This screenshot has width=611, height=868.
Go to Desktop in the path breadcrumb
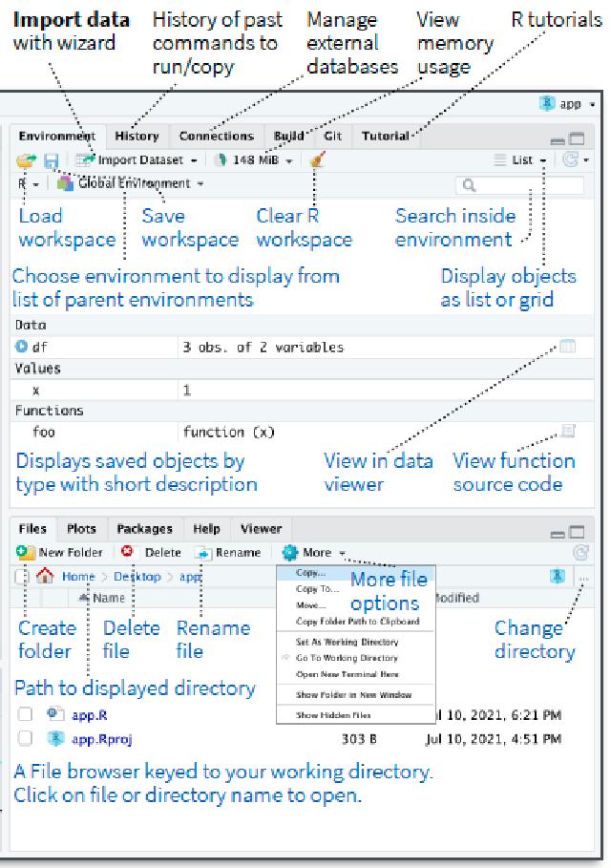pyautogui.click(x=137, y=576)
